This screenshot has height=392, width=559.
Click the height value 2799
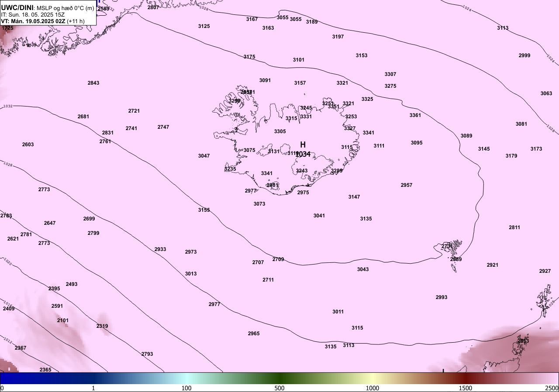pyautogui.click(x=93, y=233)
